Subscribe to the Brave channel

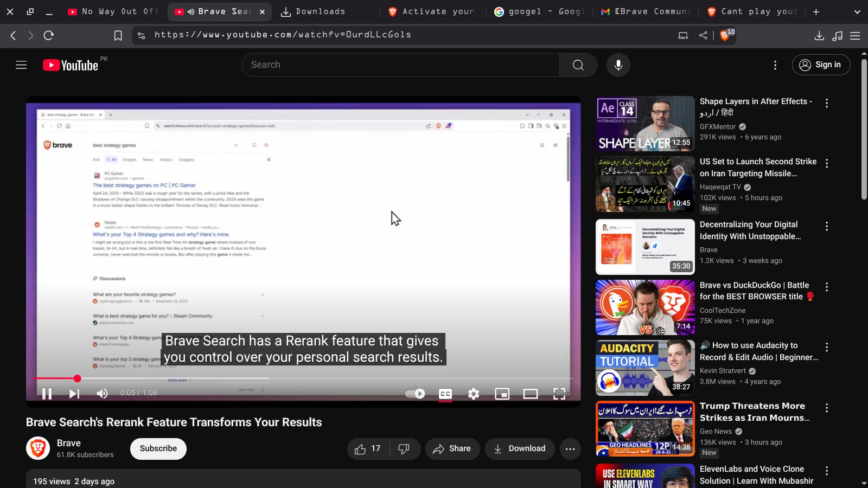158,449
